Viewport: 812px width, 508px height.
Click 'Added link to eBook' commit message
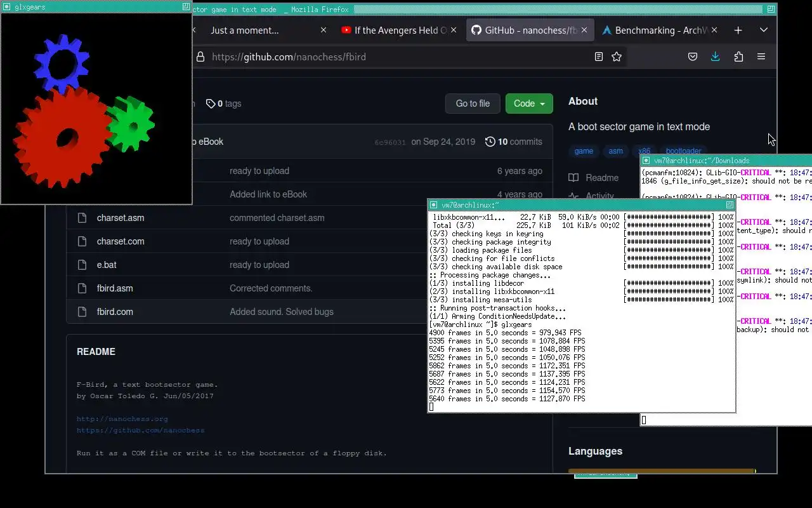click(x=268, y=194)
